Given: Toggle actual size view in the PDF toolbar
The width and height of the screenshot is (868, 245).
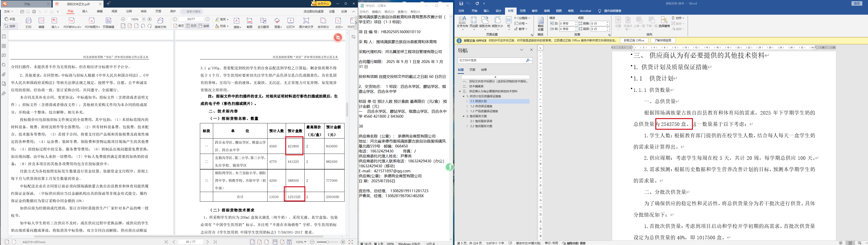Looking at the screenshot, I should [x=123, y=26].
